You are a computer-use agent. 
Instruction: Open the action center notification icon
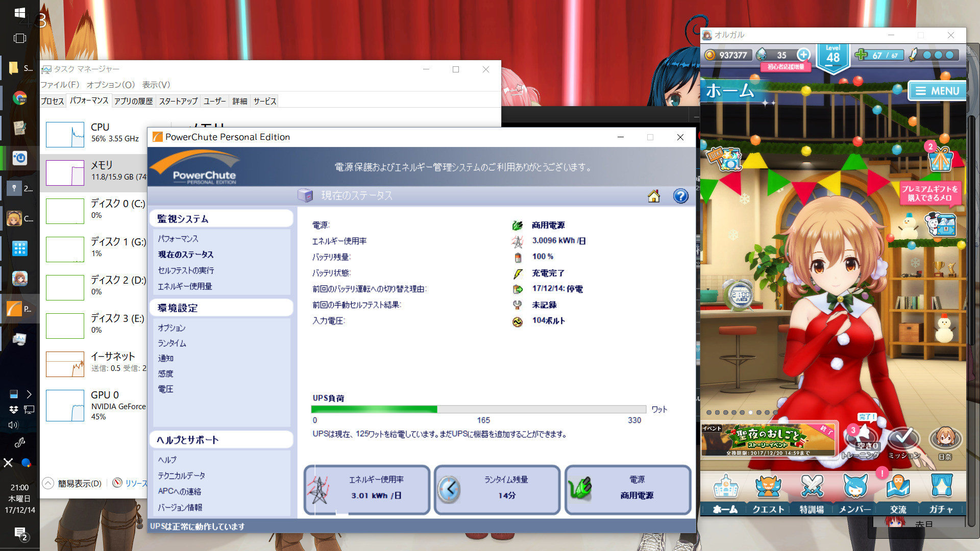20,533
